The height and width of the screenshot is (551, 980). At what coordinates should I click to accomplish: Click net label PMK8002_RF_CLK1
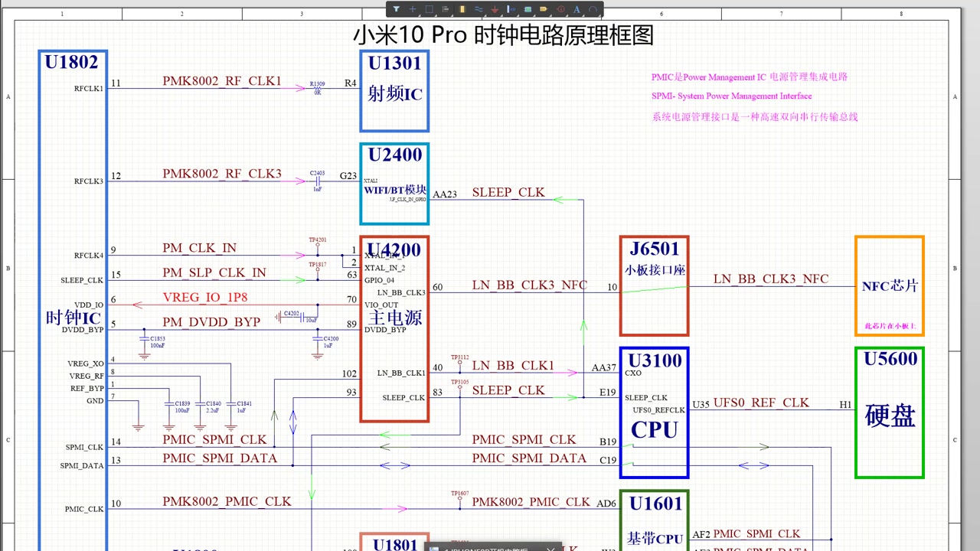pyautogui.click(x=222, y=81)
